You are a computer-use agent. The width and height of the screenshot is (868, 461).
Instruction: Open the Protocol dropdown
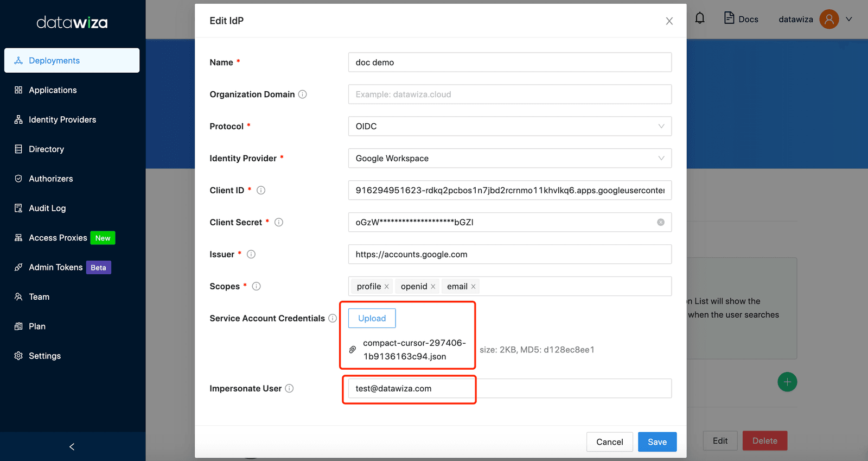tap(510, 127)
